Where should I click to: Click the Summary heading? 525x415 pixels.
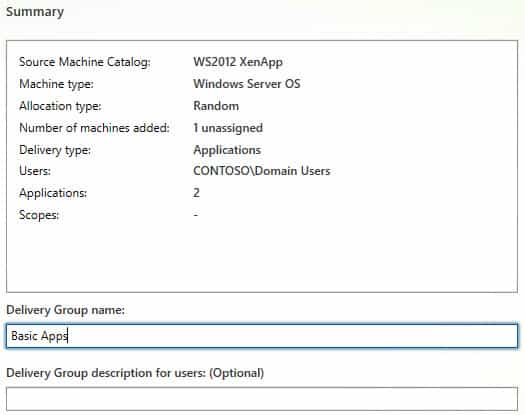coord(35,12)
